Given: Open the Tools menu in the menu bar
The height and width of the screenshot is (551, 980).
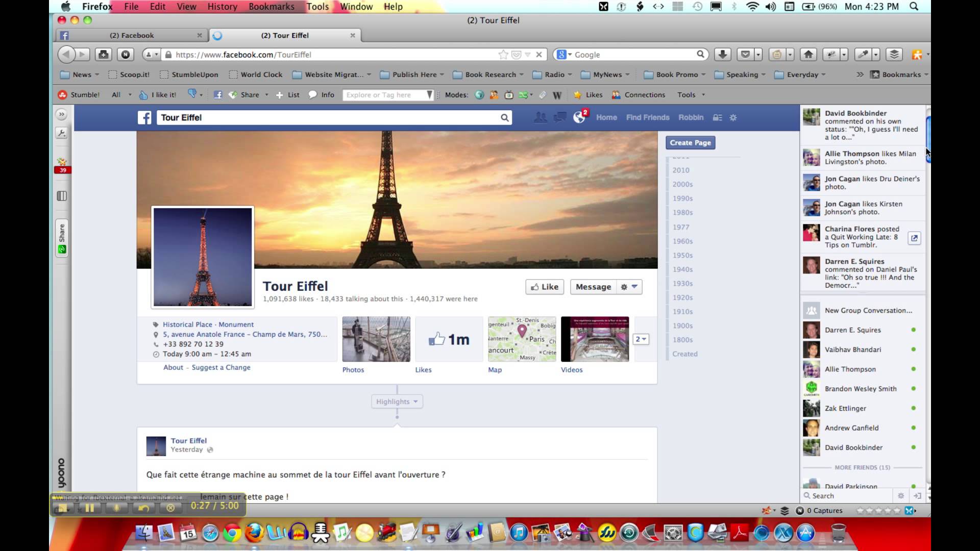Looking at the screenshot, I should tap(317, 7).
